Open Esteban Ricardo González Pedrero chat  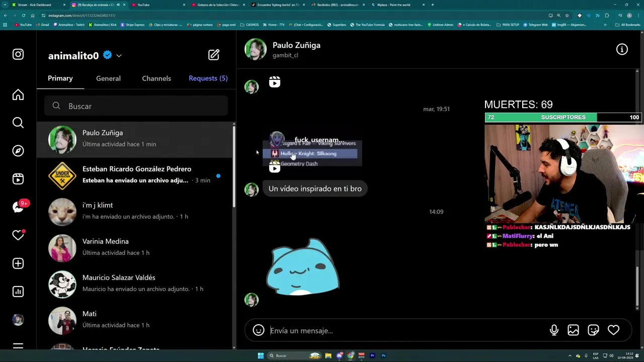click(136, 175)
